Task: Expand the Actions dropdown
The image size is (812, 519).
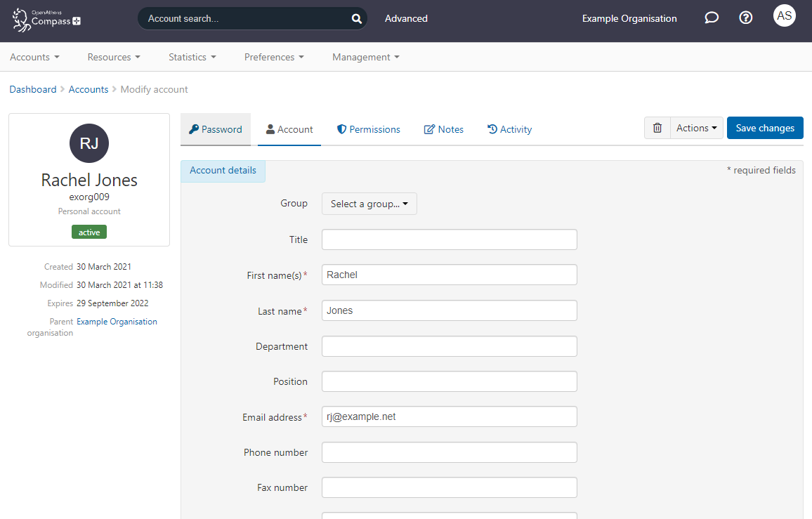Action: coord(696,128)
